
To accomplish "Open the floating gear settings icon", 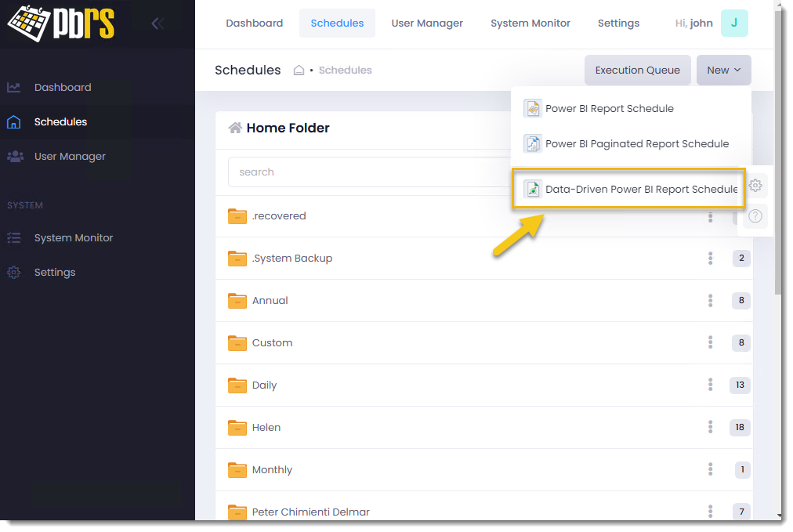I will click(x=755, y=186).
